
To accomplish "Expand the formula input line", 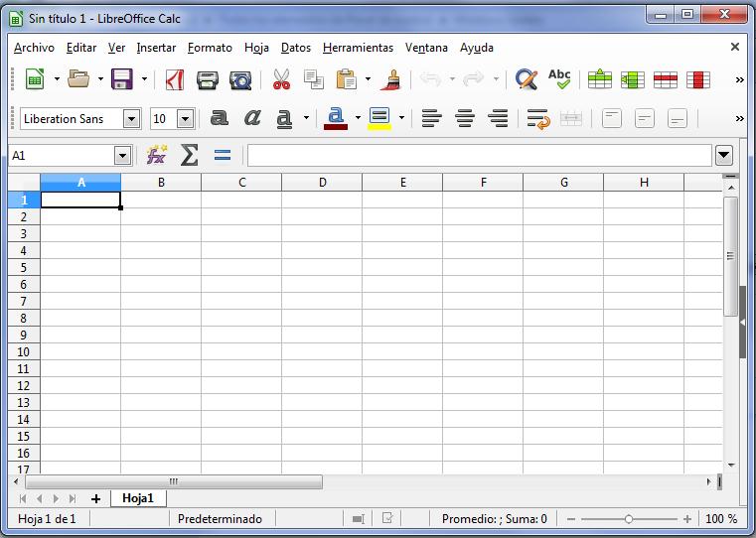I will (x=724, y=155).
